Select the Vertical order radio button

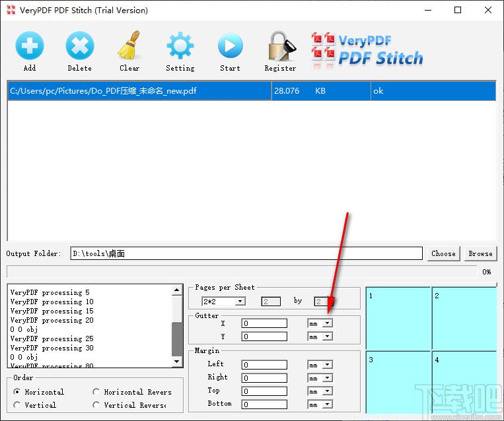tap(17, 405)
